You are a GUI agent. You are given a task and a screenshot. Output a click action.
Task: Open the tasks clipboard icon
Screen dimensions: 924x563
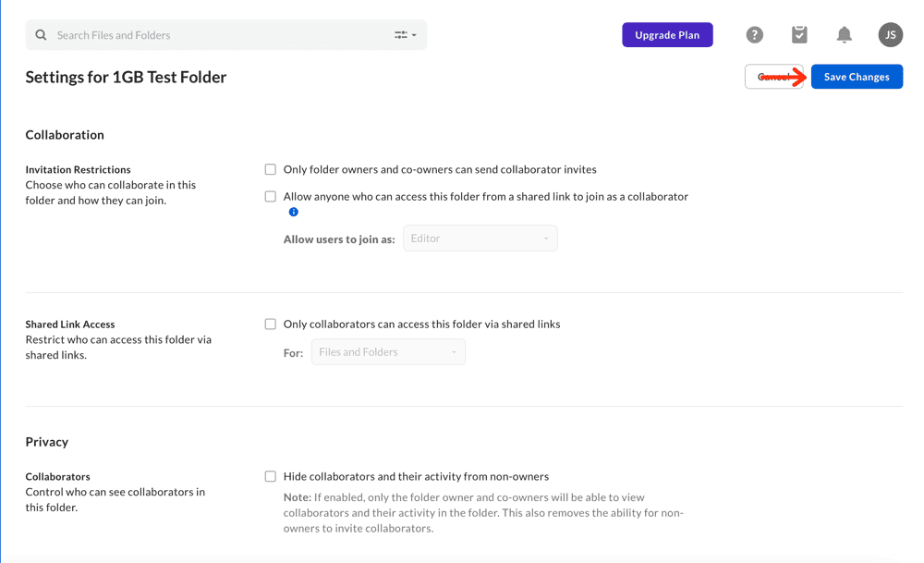(x=799, y=35)
